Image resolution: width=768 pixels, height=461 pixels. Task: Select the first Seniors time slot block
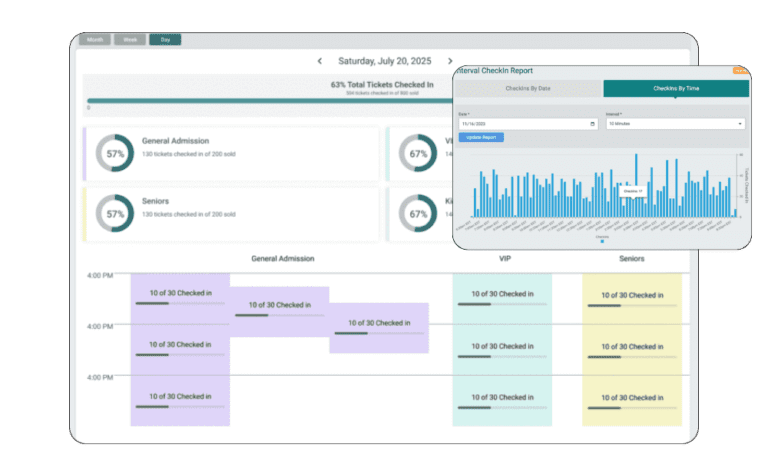pos(631,297)
